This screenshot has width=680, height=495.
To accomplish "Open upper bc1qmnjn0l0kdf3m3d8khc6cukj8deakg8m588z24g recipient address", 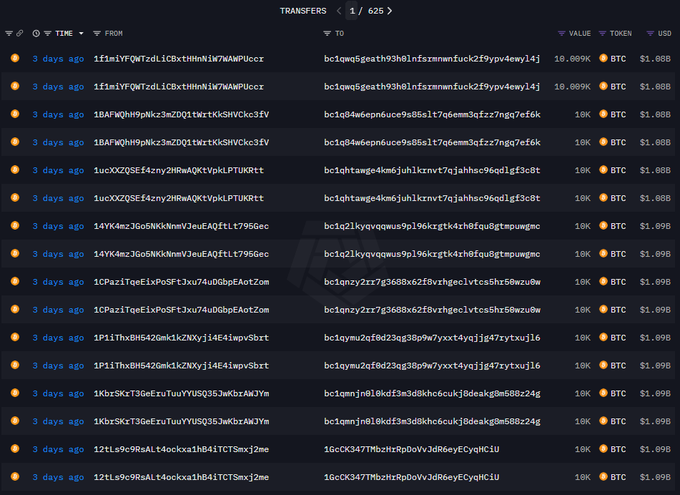I will 432,393.
